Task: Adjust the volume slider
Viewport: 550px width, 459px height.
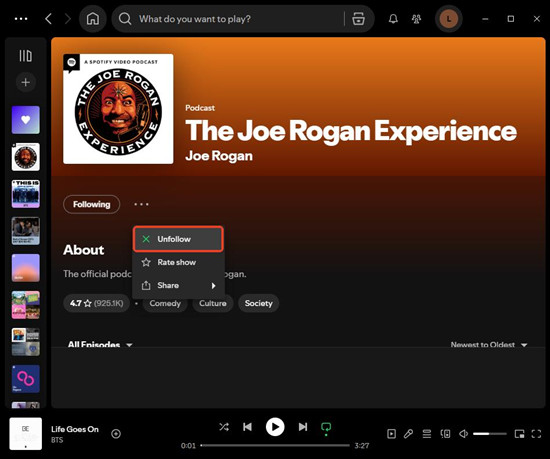Action: click(490, 434)
